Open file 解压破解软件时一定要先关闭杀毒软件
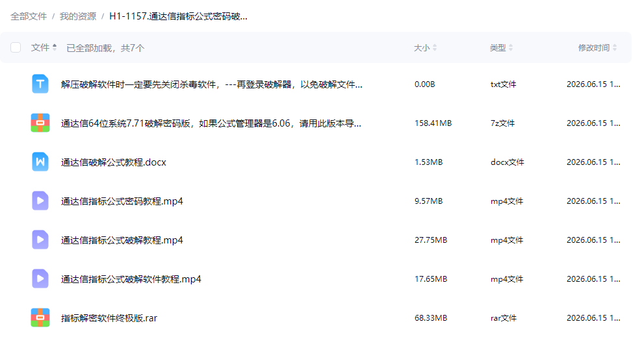Image resolution: width=644 pixels, height=361 pixels. [x=211, y=84]
